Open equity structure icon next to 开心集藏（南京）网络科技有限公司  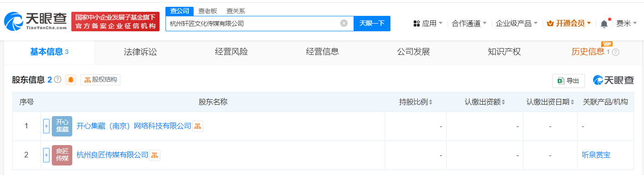(198, 126)
